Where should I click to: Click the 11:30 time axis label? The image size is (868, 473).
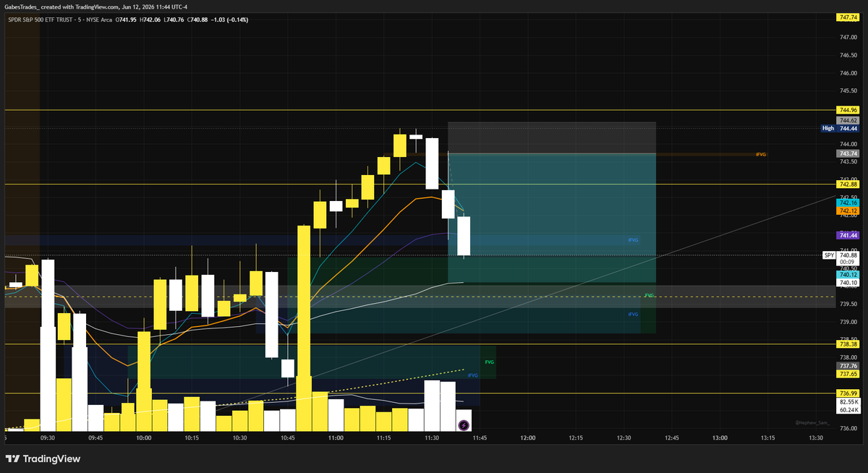pyautogui.click(x=432, y=438)
